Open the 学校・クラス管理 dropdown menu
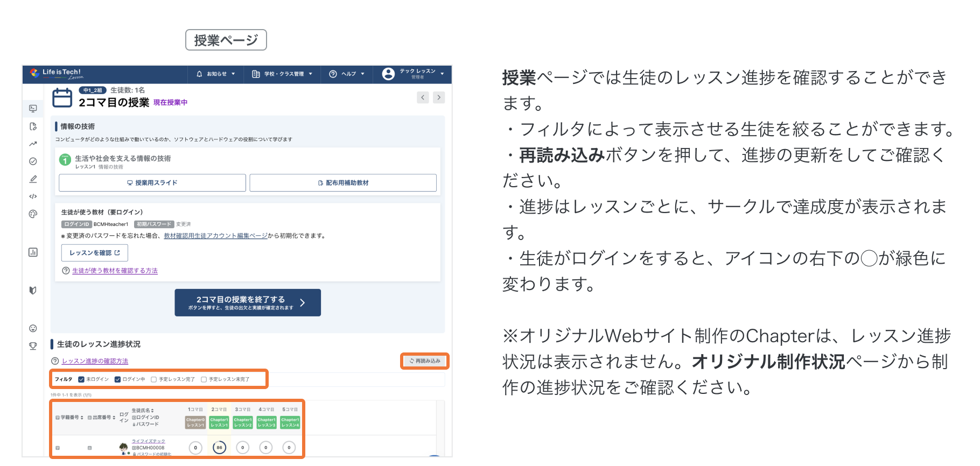This screenshot has width=980, height=466. coord(282,74)
